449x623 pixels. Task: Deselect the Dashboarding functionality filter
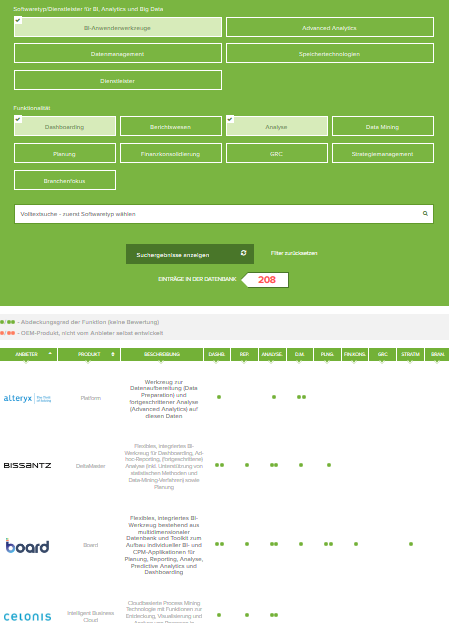[x=65, y=126]
